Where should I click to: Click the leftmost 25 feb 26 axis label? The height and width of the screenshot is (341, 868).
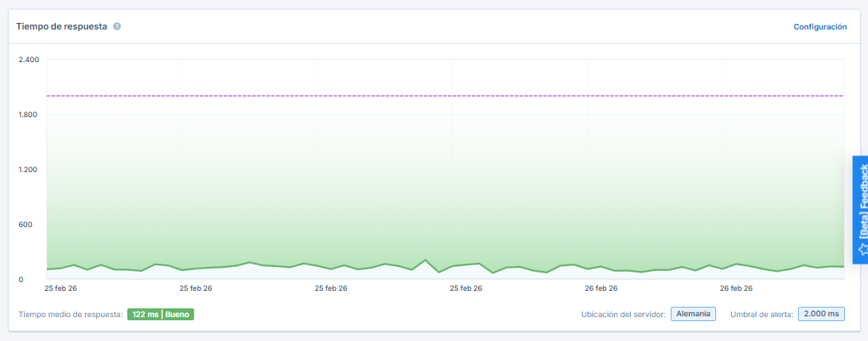click(x=60, y=288)
